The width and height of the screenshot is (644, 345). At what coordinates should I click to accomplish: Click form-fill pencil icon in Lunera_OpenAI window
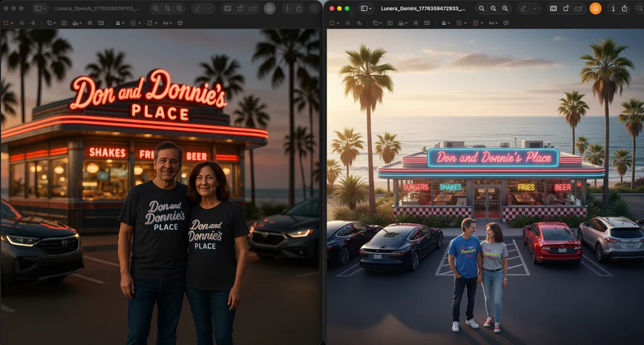tap(253, 8)
